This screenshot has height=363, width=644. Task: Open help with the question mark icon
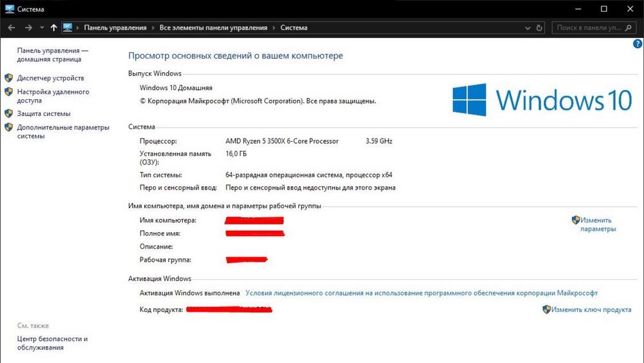638,44
